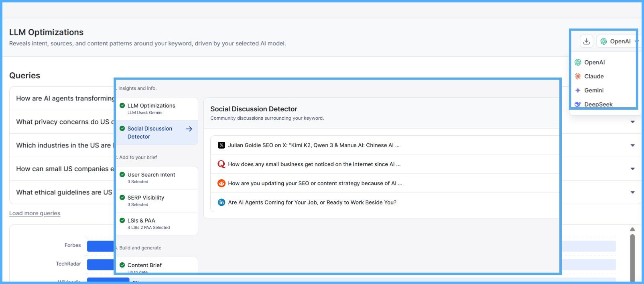Screen dimensions: 644x284
Task: Click the TechRadar bar in chart
Action: point(101,265)
